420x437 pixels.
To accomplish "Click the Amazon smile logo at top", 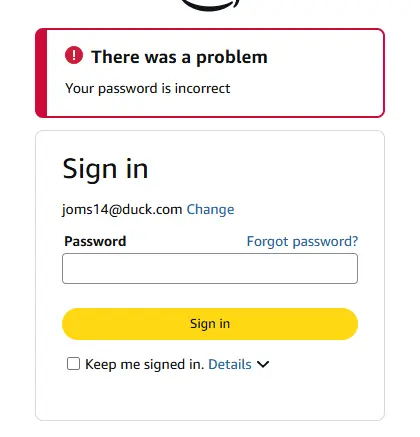I will [x=210, y=5].
